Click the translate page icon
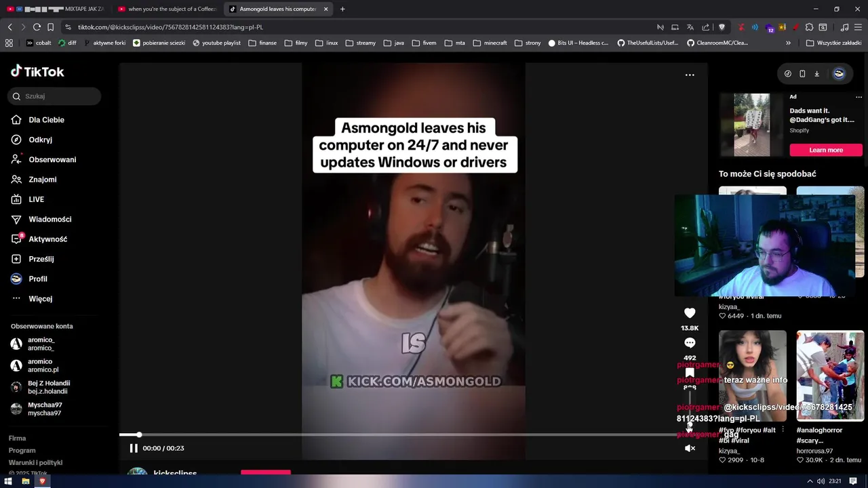Screen dimensions: 868x488 click(x=690, y=27)
